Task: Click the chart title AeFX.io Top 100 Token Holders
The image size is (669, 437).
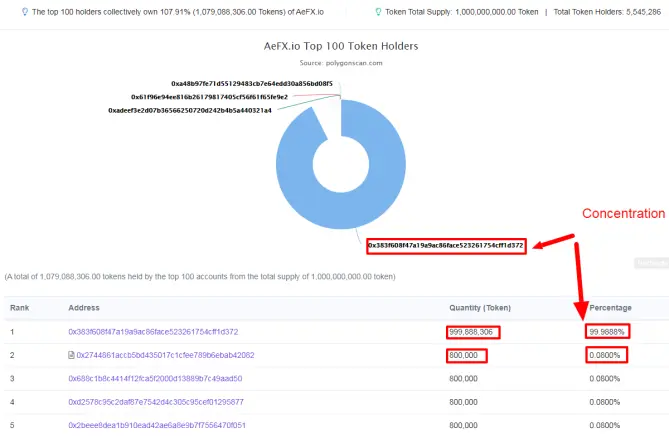Action: point(341,46)
